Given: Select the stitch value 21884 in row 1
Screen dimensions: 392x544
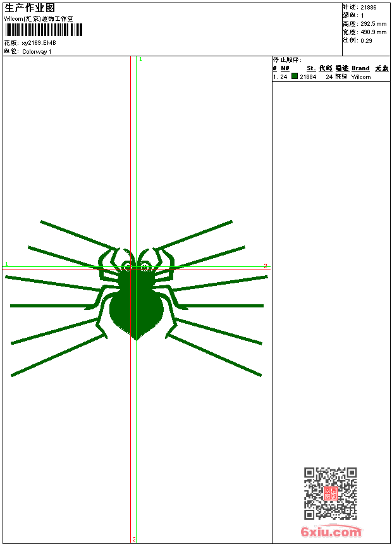Looking at the screenshot, I should coord(308,77).
